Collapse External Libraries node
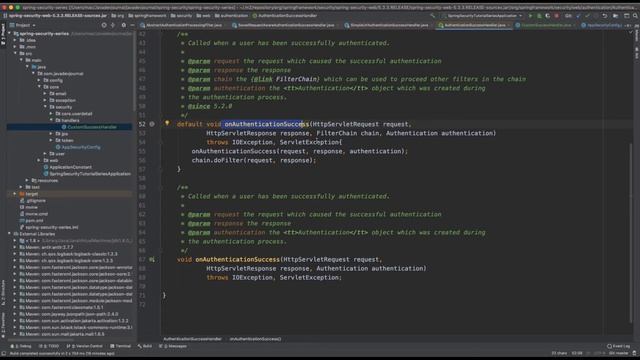This screenshot has height=360, width=640. pyautogui.click(x=10, y=234)
